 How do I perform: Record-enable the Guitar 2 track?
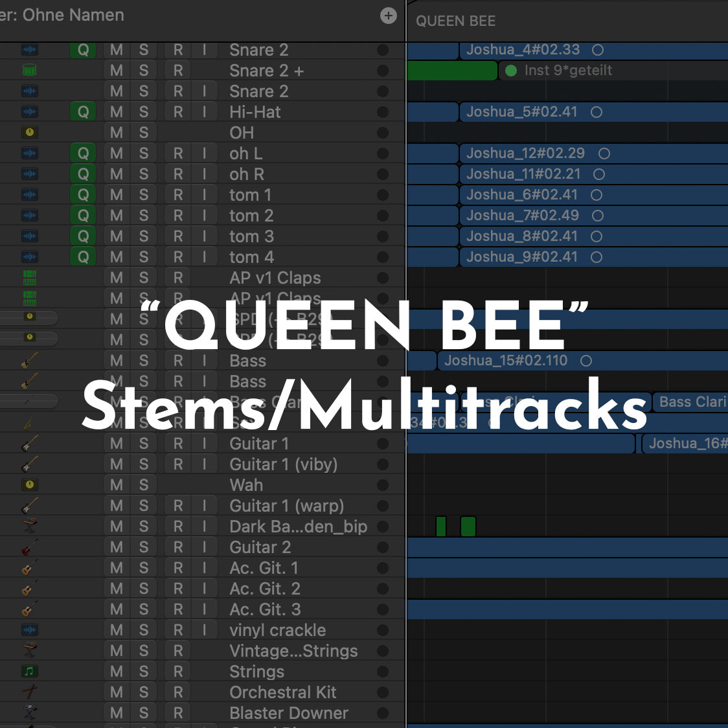tap(178, 547)
